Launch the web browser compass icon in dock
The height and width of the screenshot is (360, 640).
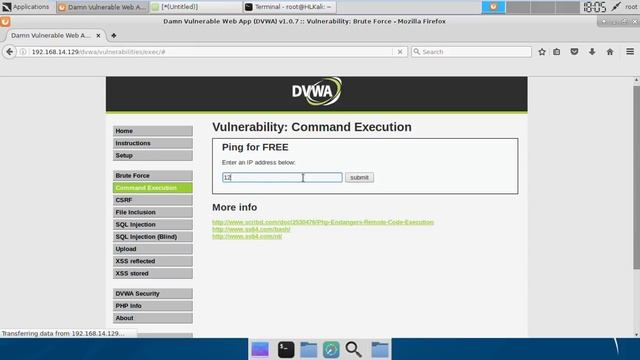click(331, 350)
